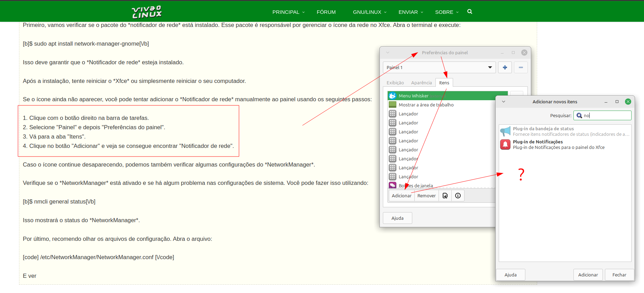644x293 pixels.
Task: Click the NetworkManager.conf path text
Action: pyautogui.click(x=98, y=257)
